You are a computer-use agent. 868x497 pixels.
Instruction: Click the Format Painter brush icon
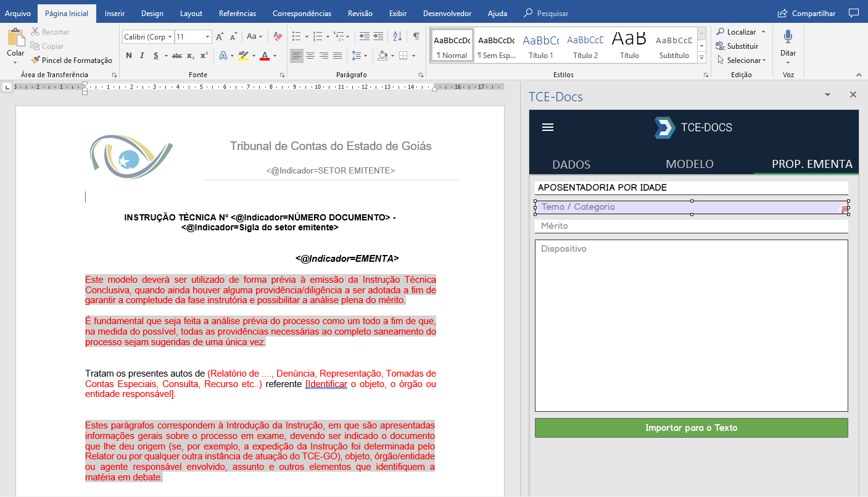coord(36,61)
